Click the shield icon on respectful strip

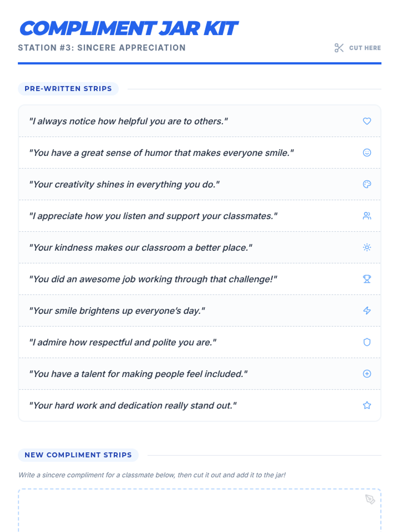click(x=367, y=342)
